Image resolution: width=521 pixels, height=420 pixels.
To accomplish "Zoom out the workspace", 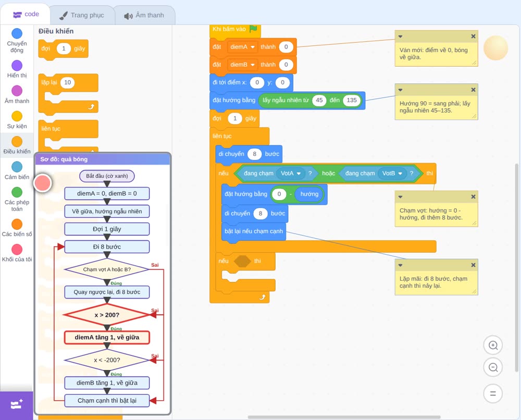I will click(493, 367).
